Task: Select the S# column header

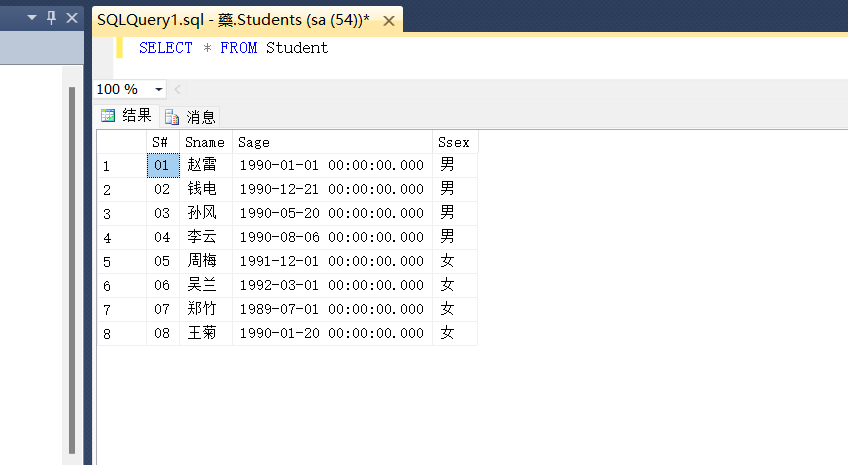Action: click(x=163, y=142)
